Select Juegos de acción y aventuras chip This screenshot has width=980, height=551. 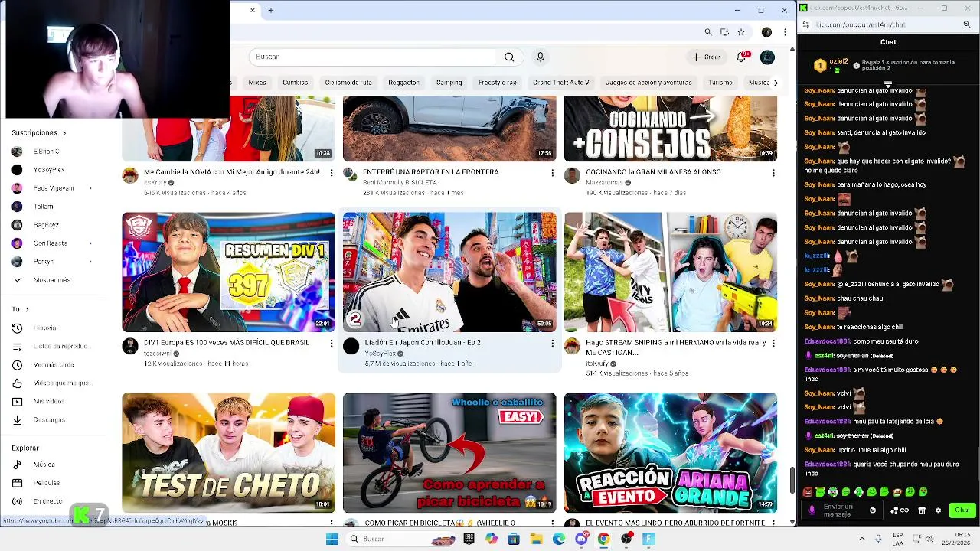pos(648,83)
